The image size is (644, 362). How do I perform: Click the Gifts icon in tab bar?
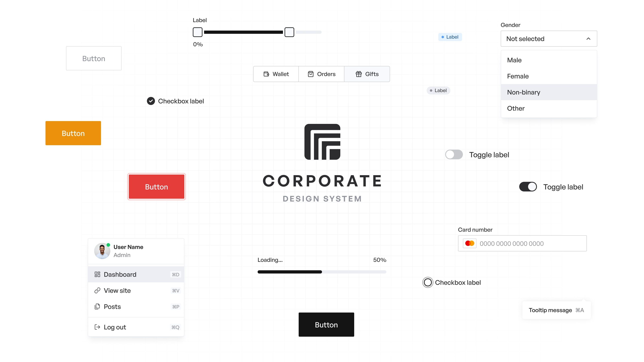(359, 74)
